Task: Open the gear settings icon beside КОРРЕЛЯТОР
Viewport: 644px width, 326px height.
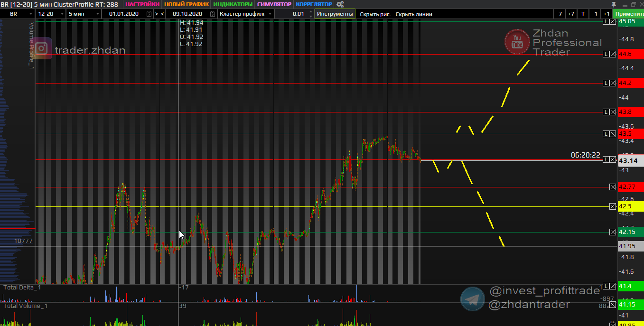Action: (x=340, y=4)
